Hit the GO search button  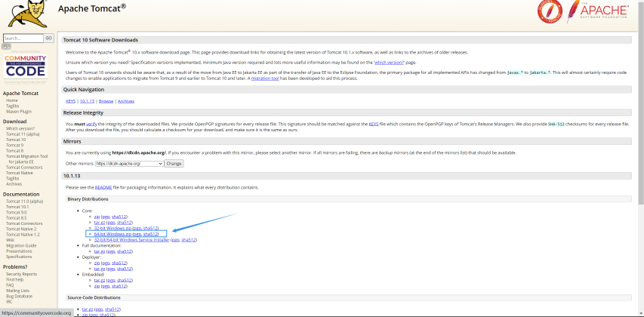(x=49, y=38)
